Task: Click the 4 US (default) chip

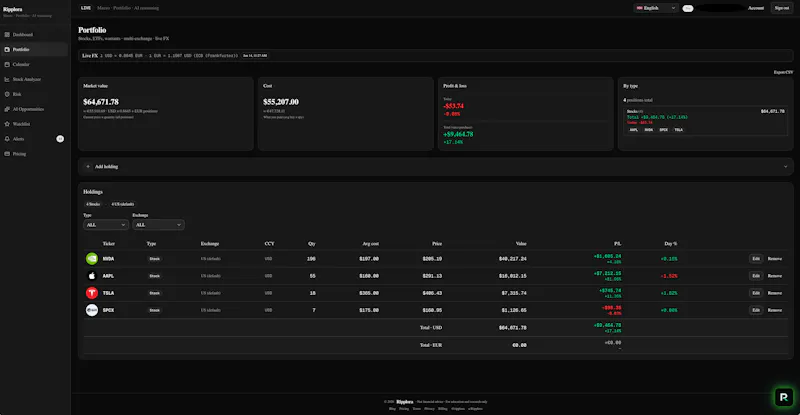Action: [122, 204]
